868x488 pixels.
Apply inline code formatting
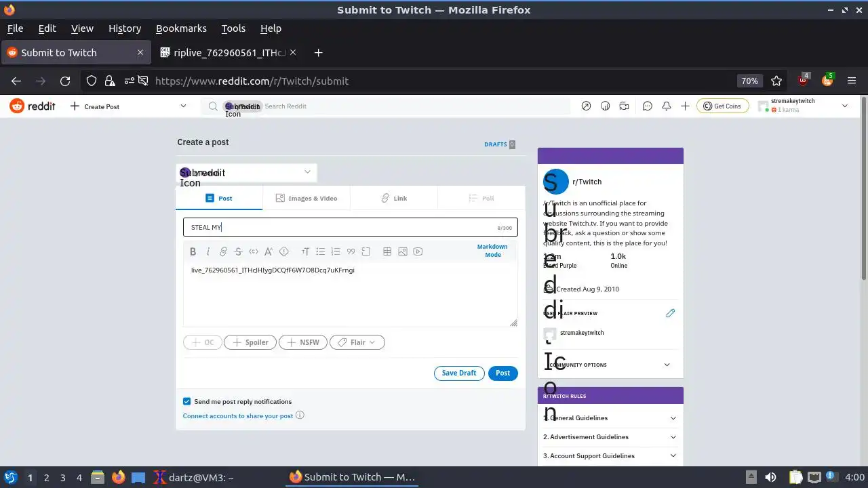click(254, 251)
